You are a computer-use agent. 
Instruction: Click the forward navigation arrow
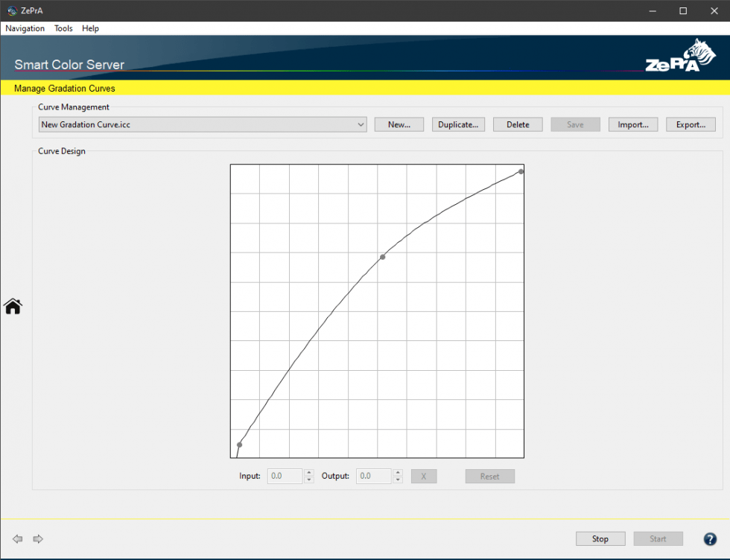(x=37, y=538)
